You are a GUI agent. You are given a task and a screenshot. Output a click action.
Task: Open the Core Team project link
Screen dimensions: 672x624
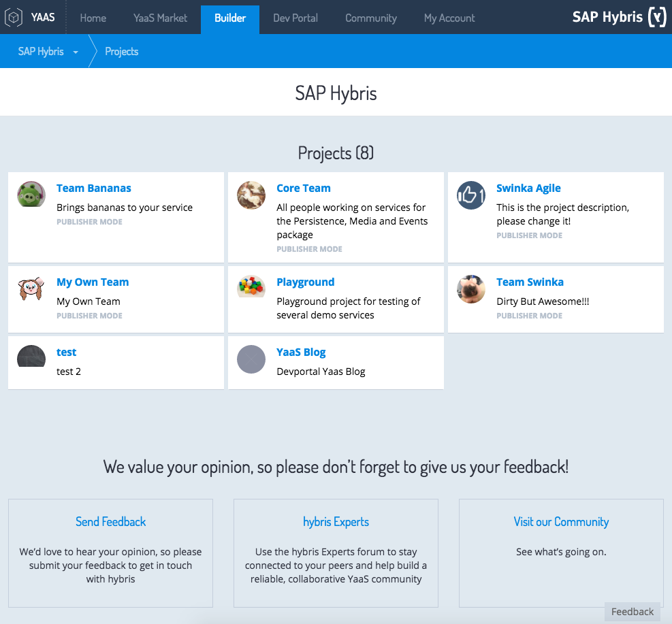tap(304, 188)
